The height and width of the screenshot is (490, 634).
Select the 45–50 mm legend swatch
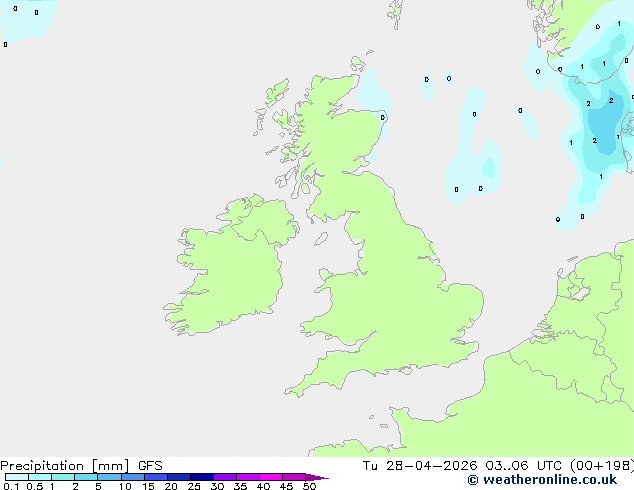pyautogui.click(x=294, y=477)
